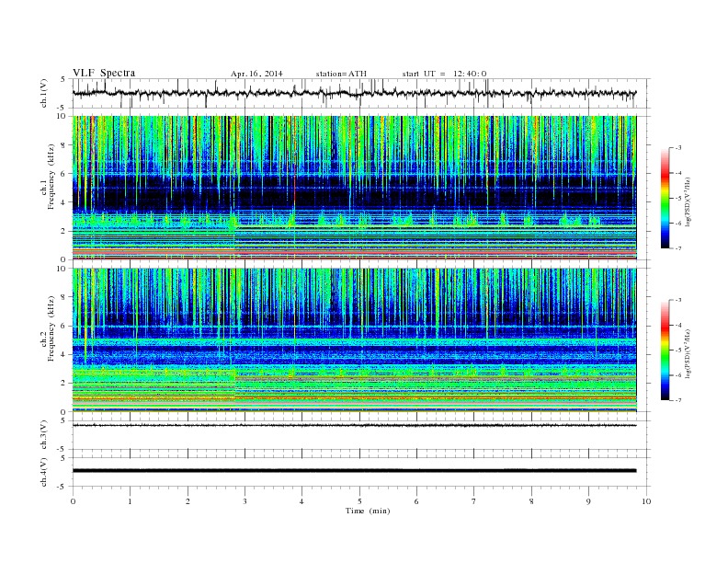The width and height of the screenshot is (728, 563).
Task: Click the lower color bar's log(PSD) units label
Action: (x=688, y=353)
